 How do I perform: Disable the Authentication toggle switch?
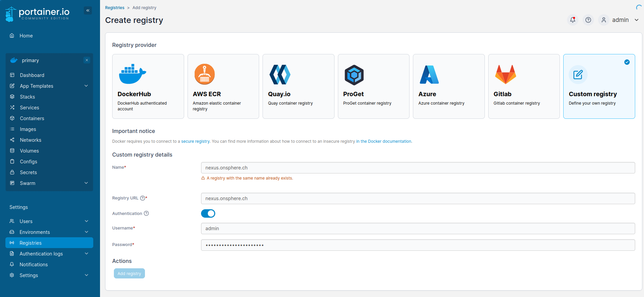tap(208, 213)
